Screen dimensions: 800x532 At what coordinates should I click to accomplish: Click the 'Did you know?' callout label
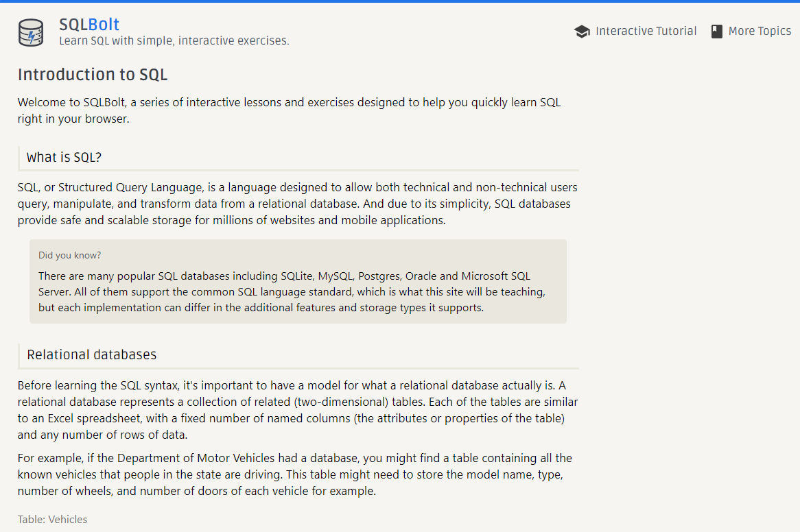pyautogui.click(x=69, y=256)
